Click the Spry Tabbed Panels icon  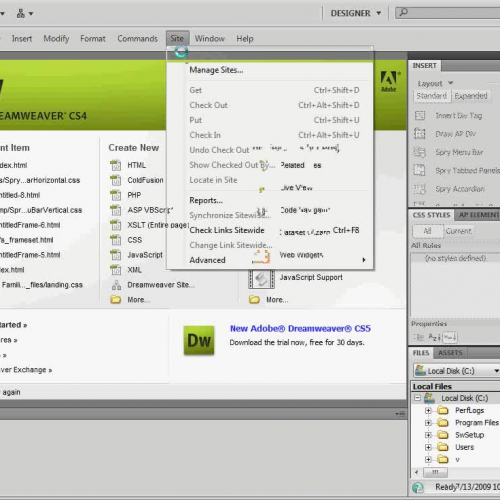(x=420, y=170)
